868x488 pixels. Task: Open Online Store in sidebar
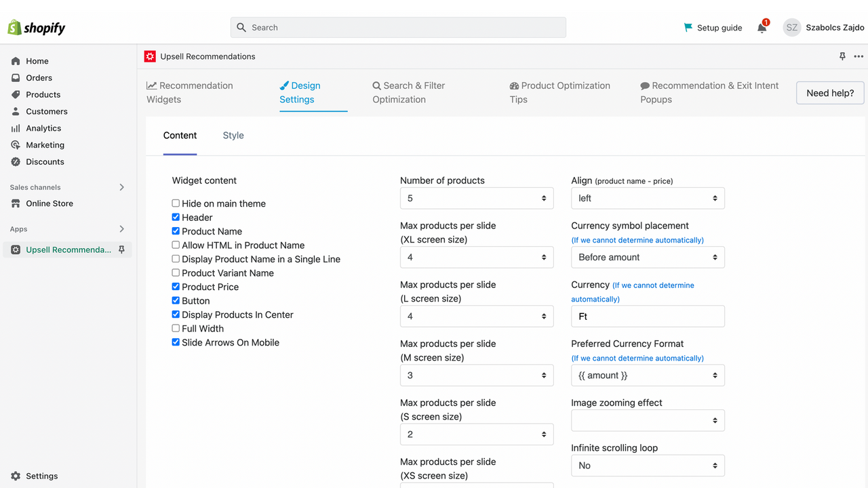pyautogui.click(x=50, y=203)
